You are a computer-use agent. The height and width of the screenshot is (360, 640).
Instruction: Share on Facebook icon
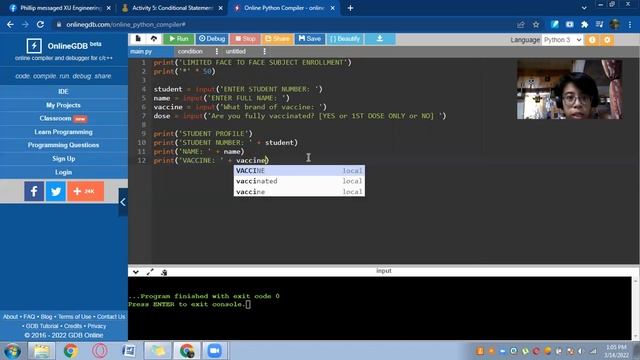(x=34, y=191)
